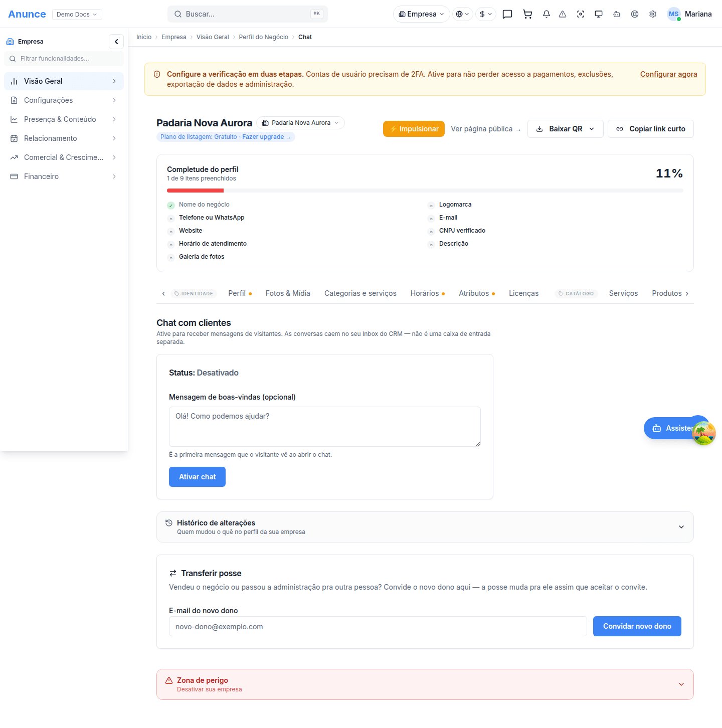Expand Financeiro sidebar item
This screenshot has height=728, width=722.
(64, 176)
